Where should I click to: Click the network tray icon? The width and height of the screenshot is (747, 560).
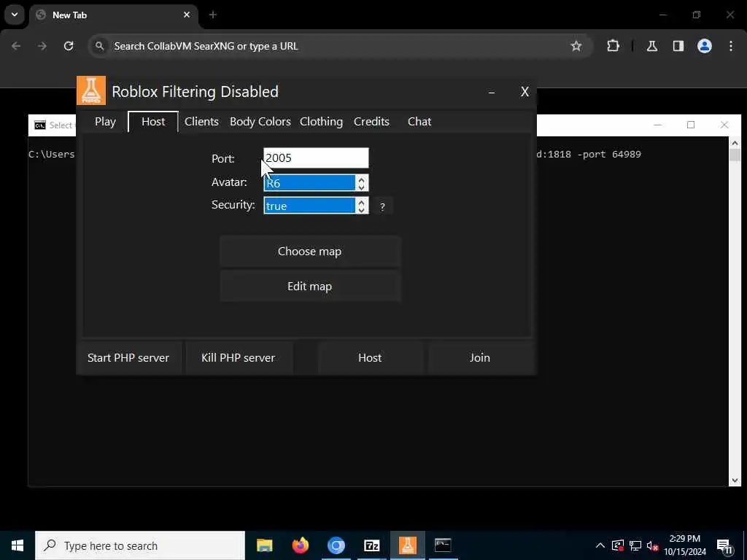point(635,545)
